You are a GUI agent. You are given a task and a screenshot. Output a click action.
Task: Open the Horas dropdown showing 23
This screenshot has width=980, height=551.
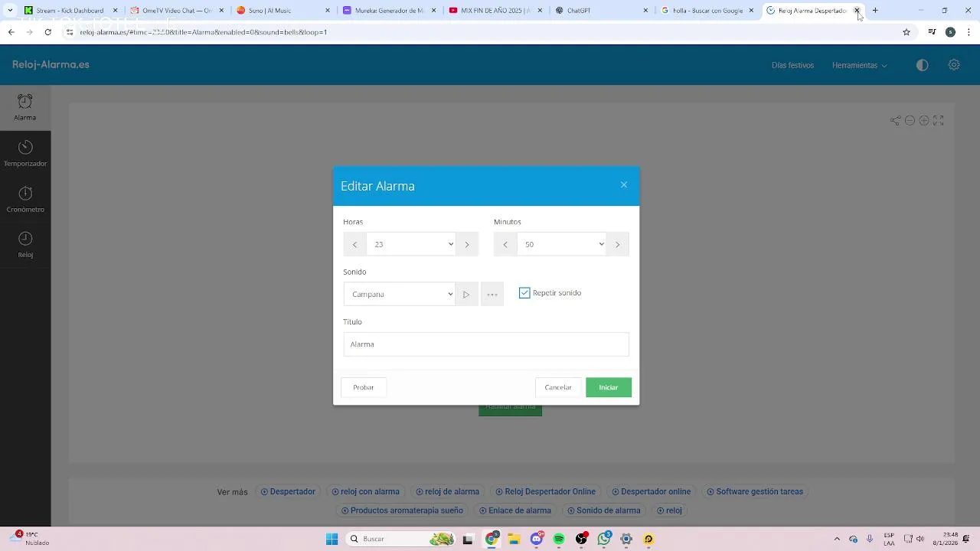tap(411, 245)
